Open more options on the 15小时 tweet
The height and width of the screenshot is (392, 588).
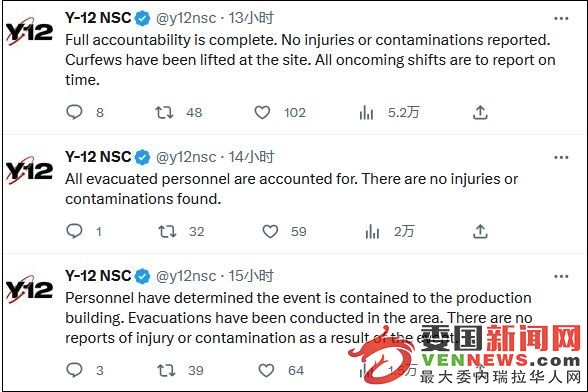(561, 276)
